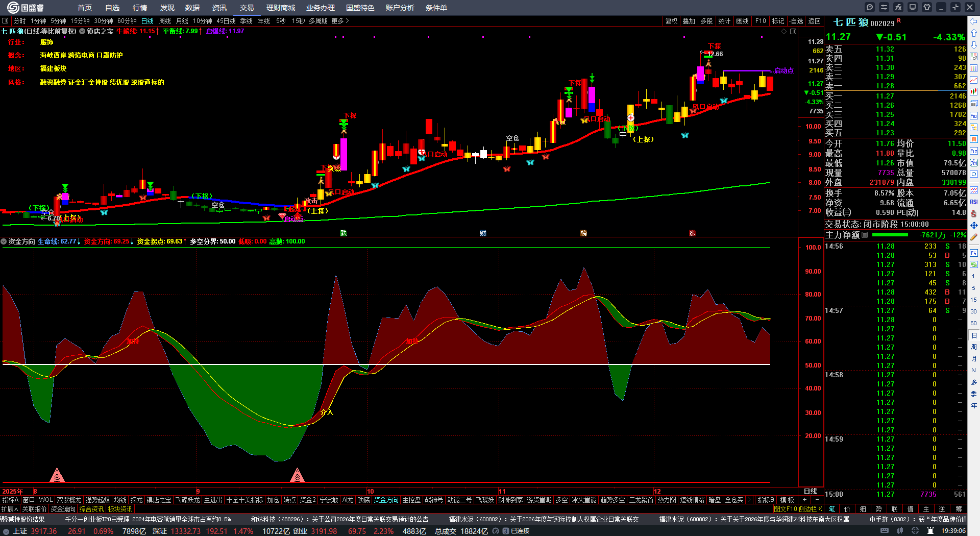This screenshot has width=980, height=536.
Task: Open the 图文F10 link
Action: pos(786,509)
